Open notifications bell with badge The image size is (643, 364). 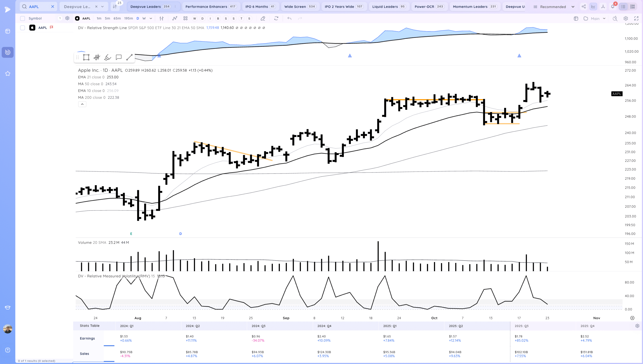point(613,7)
